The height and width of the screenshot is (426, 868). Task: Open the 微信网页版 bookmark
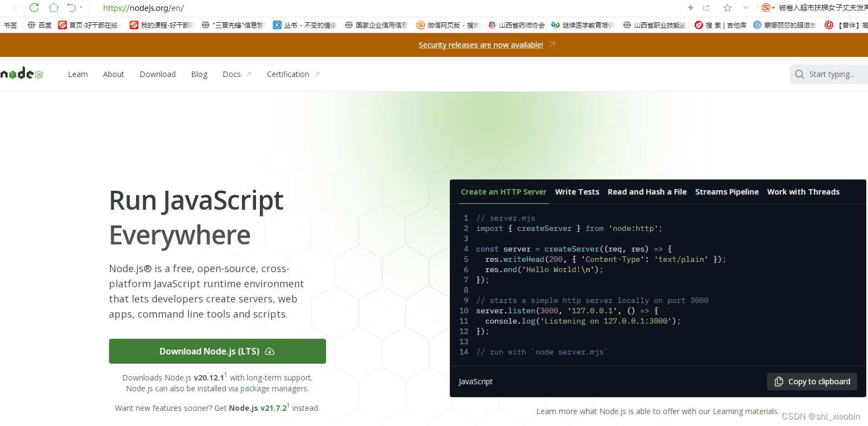[448, 25]
